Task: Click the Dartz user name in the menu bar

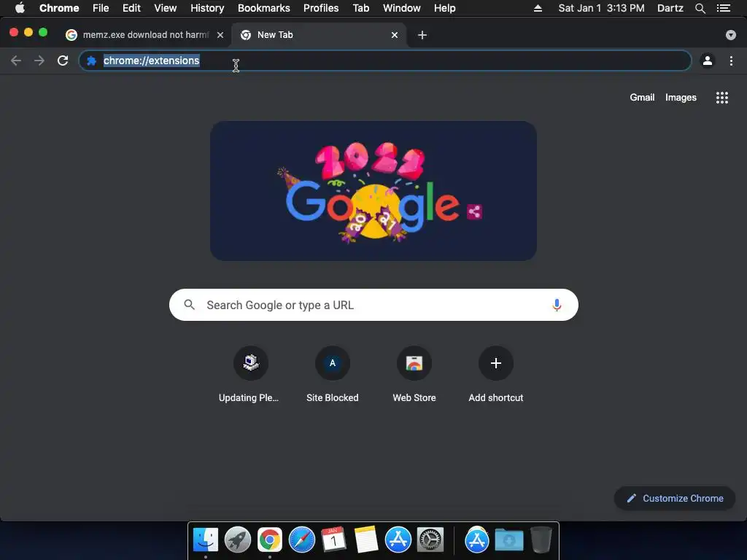Action: (670, 8)
